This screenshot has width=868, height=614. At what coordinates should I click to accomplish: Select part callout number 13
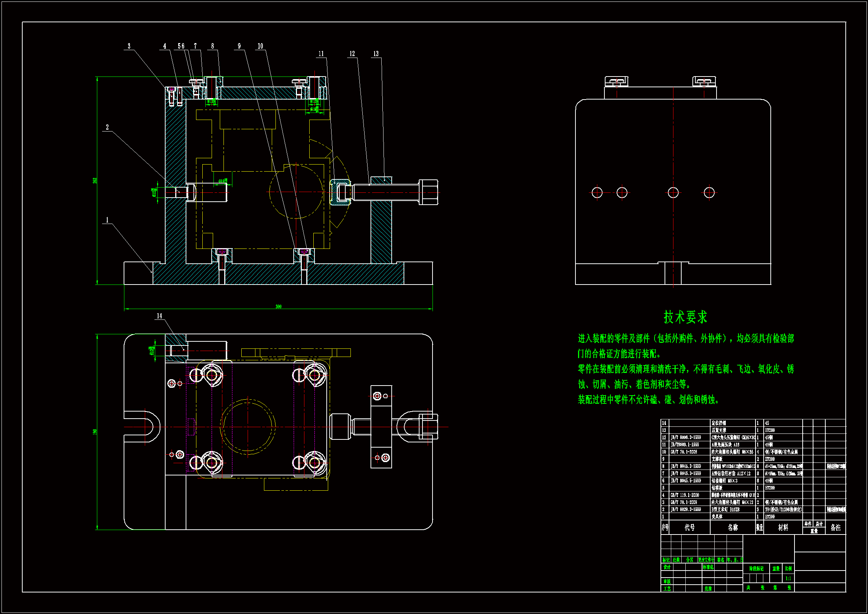(x=376, y=54)
